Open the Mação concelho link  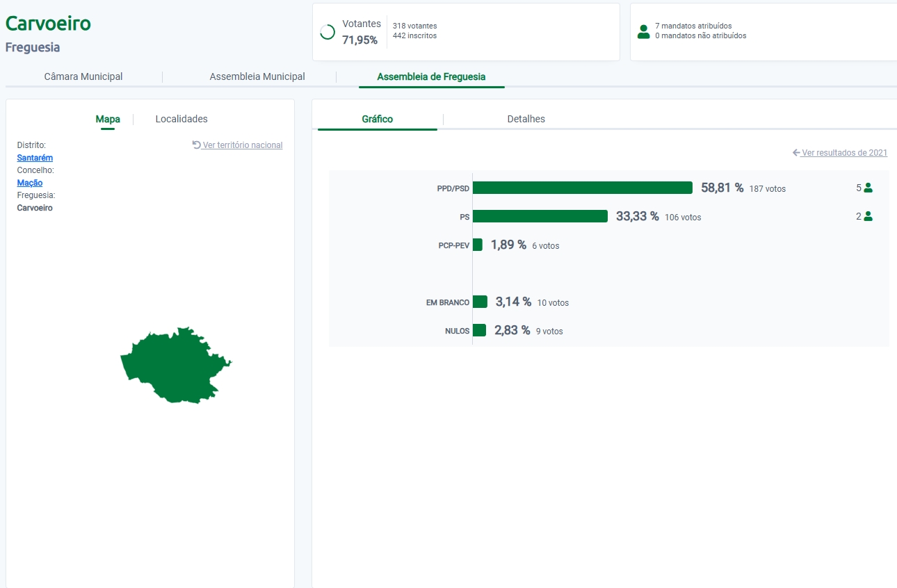point(30,183)
